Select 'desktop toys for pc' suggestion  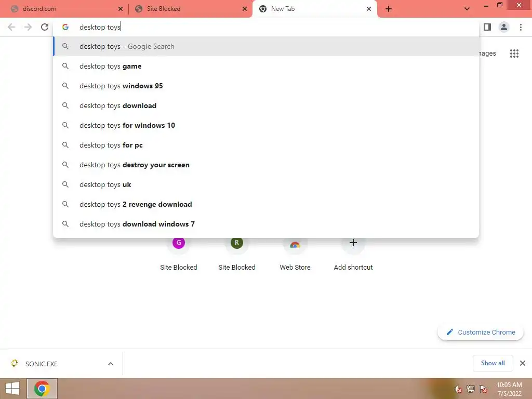click(267, 145)
